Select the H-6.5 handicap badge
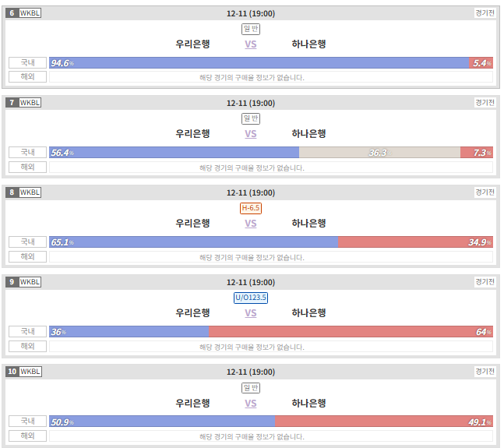The height and width of the screenshot is (448, 504). coord(251,208)
